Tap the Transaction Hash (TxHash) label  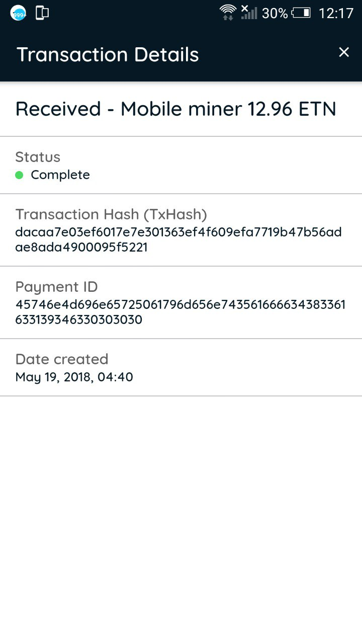111,214
